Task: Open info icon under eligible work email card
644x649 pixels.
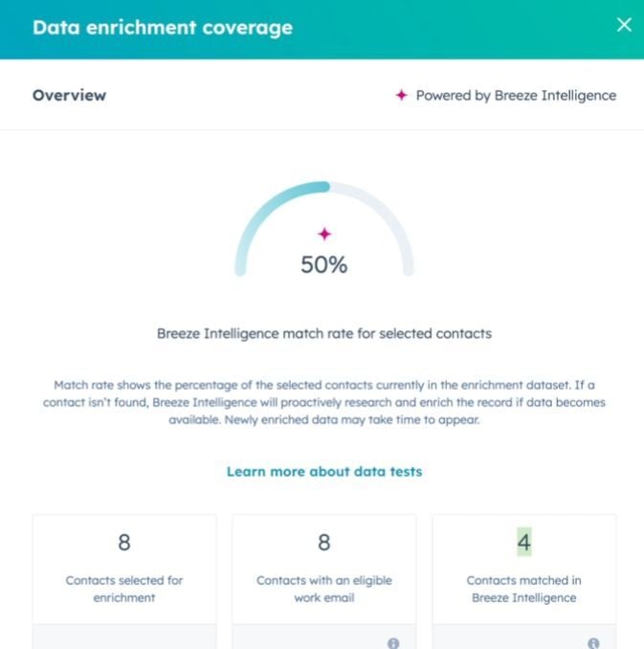Action: coord(393,643)
